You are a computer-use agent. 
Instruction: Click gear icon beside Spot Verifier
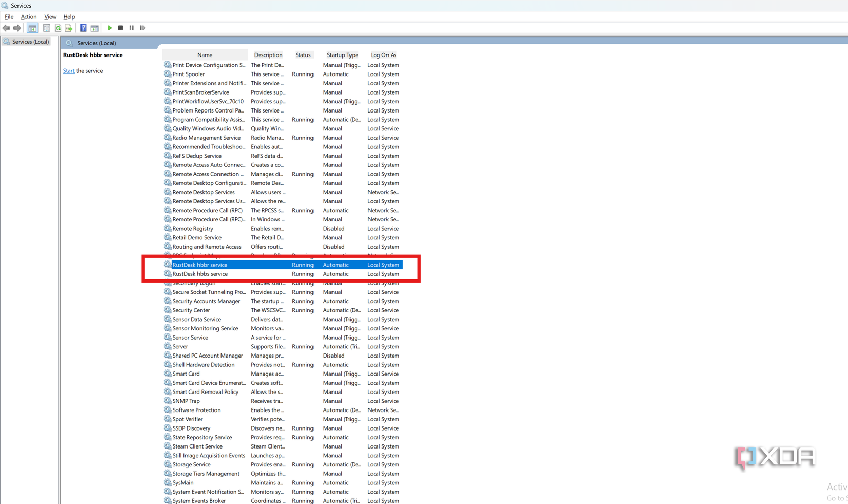pos(168,419)
